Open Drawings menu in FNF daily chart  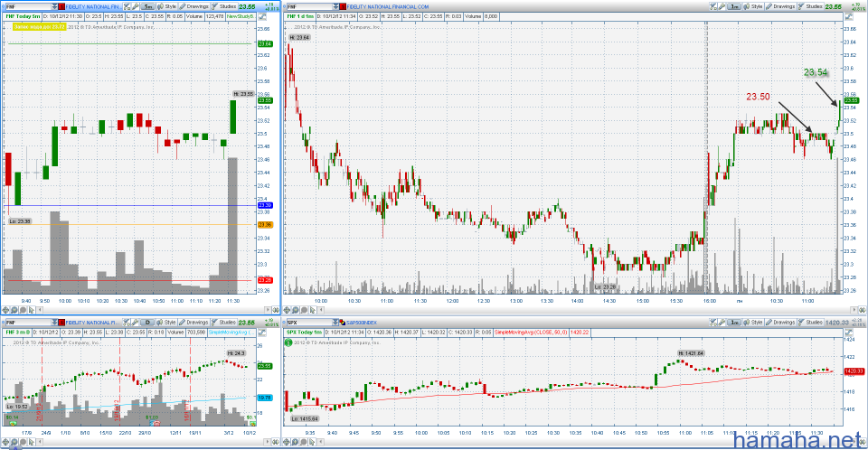(x=193, y=323)
